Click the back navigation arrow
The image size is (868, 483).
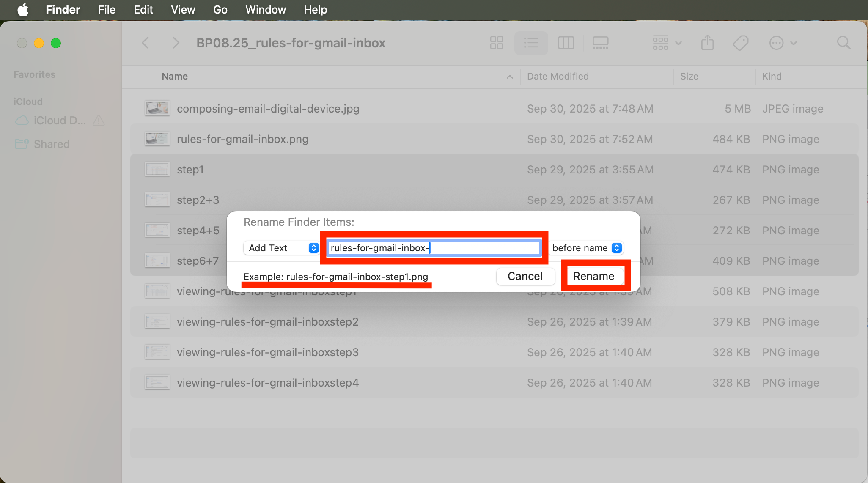(146, 43)
